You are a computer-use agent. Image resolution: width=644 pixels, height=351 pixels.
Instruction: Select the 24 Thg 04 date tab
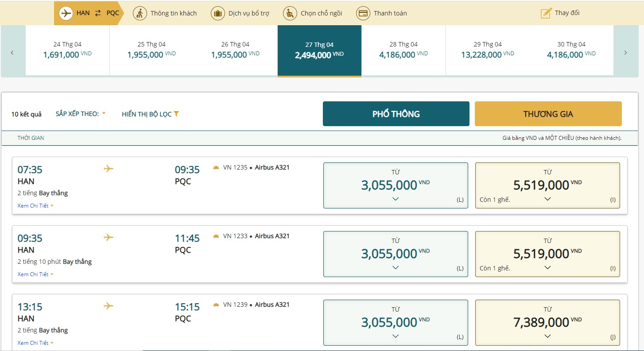click(x=67, y=50)
